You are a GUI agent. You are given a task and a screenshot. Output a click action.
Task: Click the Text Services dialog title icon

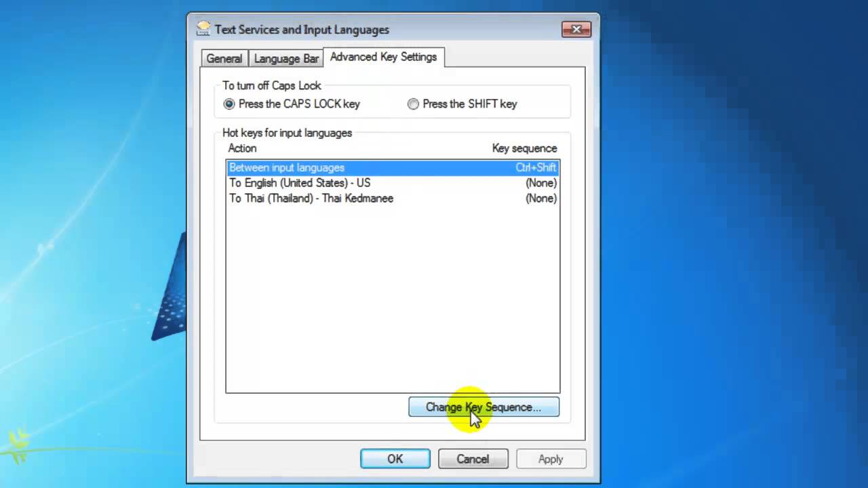coord(203,29)
